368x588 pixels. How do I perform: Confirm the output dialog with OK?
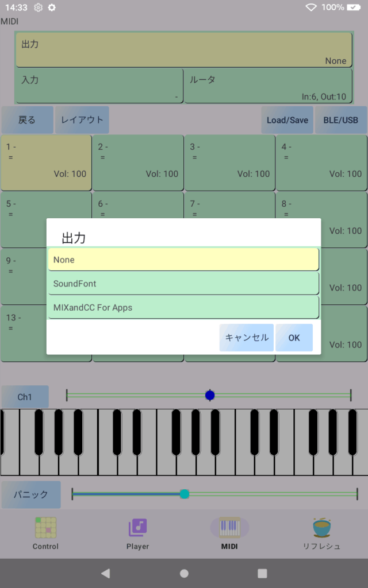(x=294, y=338)
